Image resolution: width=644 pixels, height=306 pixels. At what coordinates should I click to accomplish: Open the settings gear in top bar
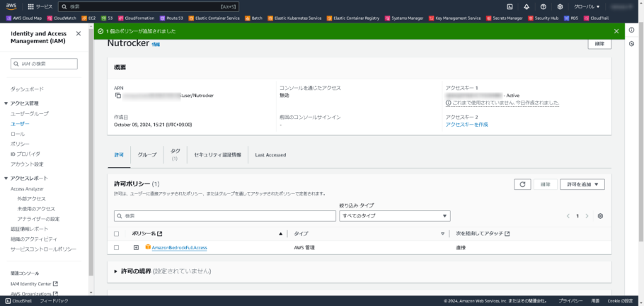pos(560,6)
